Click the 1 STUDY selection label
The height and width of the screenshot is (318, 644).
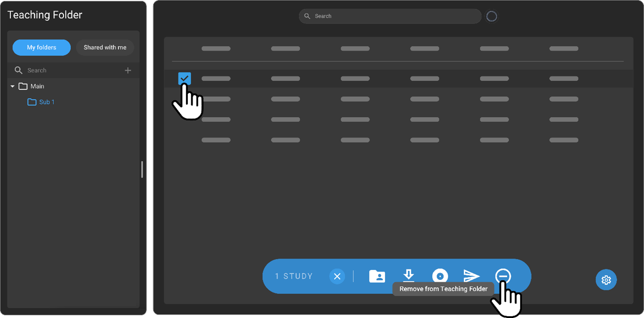(294, 276)
